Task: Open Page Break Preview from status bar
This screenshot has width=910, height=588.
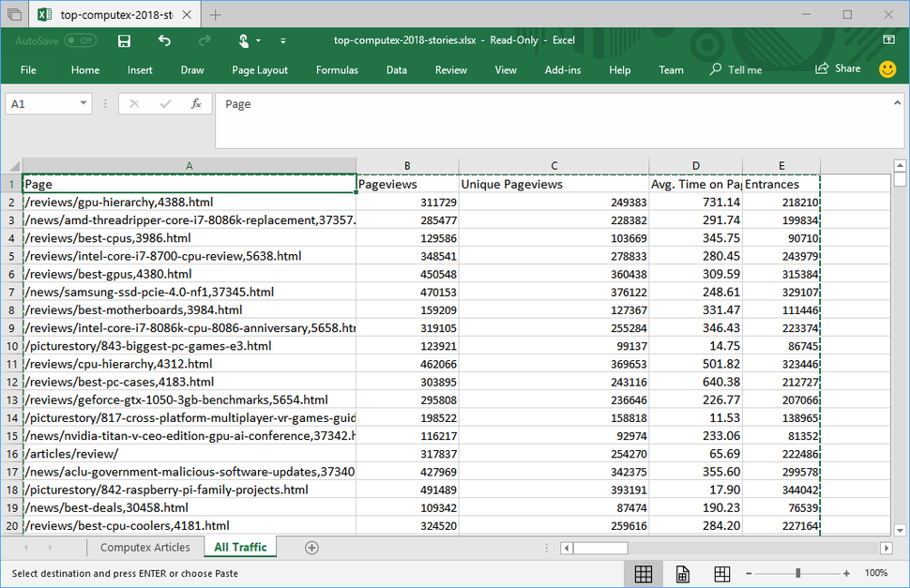Action: coord(721,573)
